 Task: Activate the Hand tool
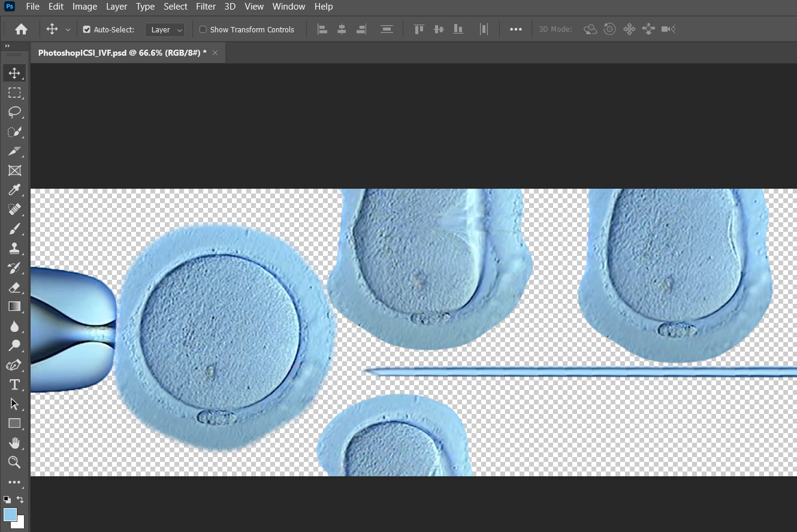point(14,443)
